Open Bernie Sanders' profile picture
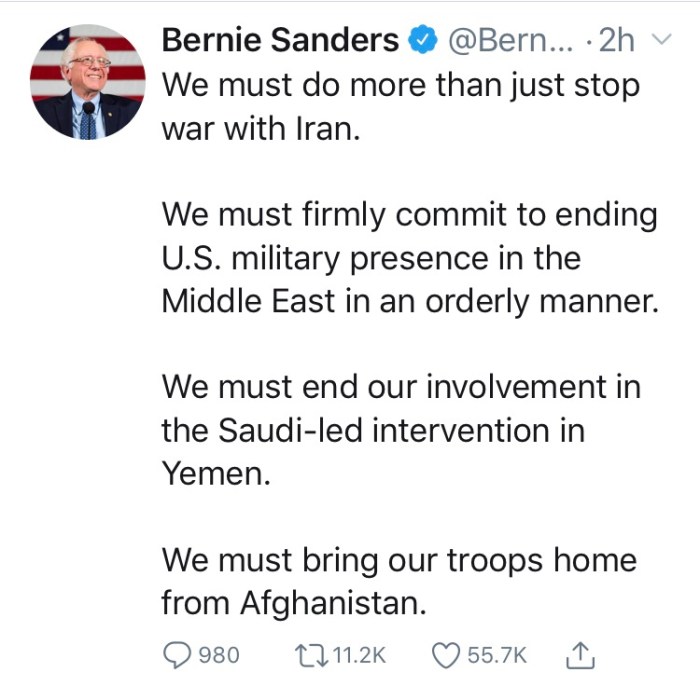The width and height of the screenshot is (700, 686). (87, 82)
